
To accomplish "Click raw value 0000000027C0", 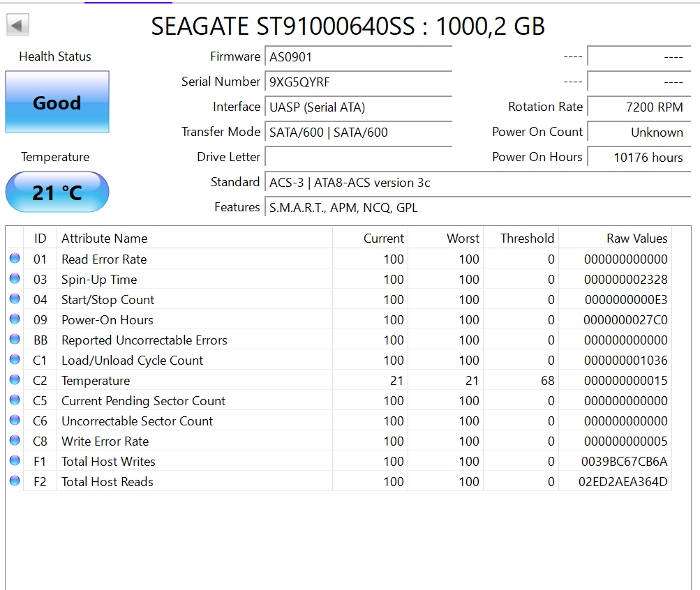I will coord(625,319).
